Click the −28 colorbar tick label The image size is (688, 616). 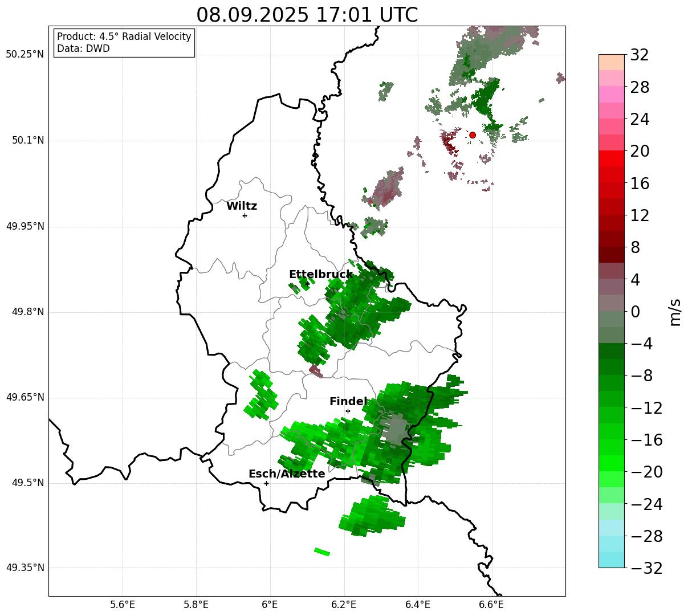(646, 536)
